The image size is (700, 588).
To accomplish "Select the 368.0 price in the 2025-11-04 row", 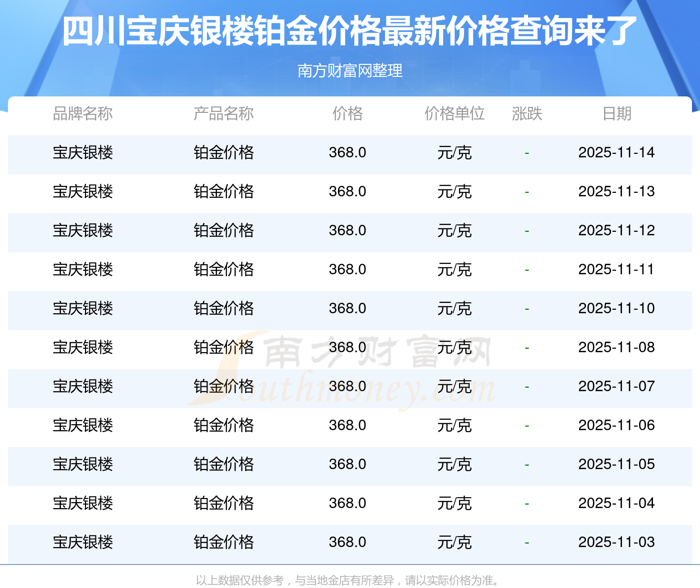I will pos(347,503).
